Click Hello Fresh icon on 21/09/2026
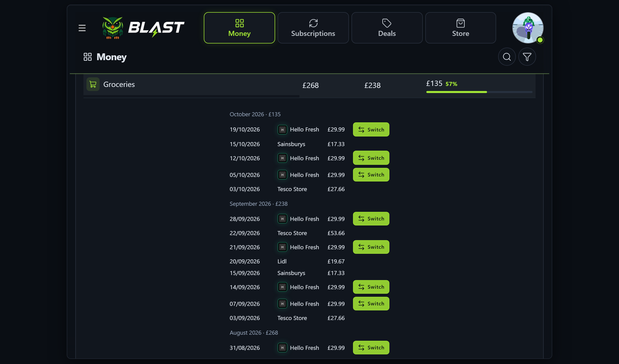 click(282, 247)
